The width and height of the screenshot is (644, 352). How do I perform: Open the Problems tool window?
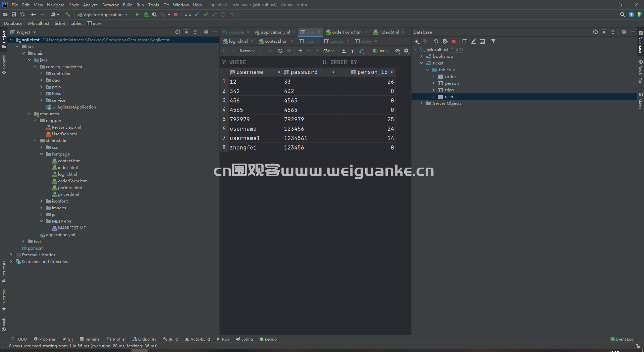pyautogui.click(x=45, y=339)
